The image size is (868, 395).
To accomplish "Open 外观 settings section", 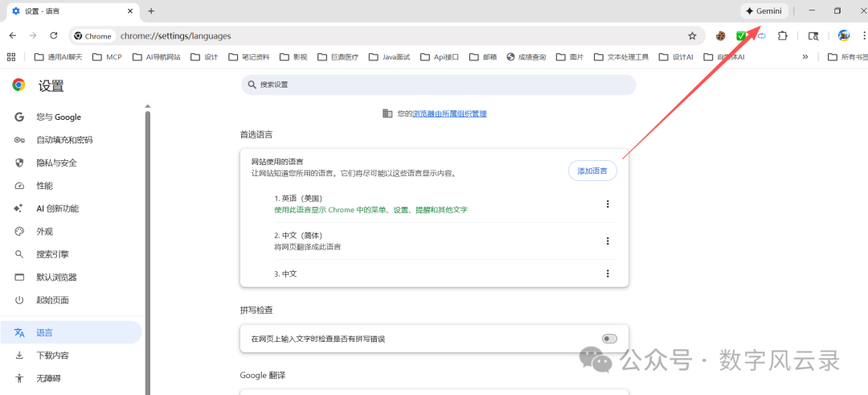I will [x=44, y=232].
